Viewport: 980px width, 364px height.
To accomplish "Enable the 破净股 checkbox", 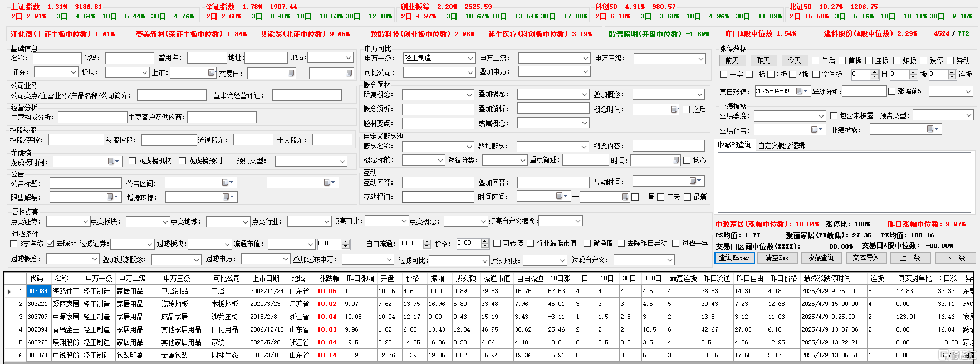I will click(587, 244).
